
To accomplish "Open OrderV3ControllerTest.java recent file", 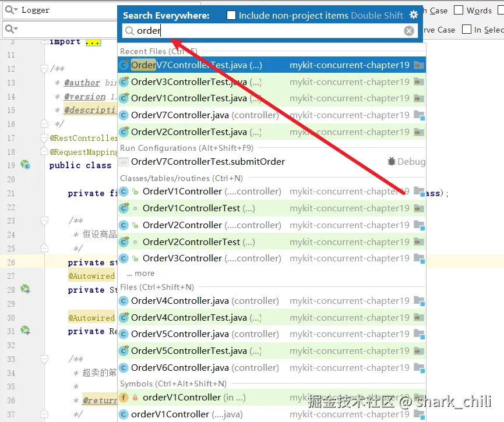I will click(x=272, y=82).
